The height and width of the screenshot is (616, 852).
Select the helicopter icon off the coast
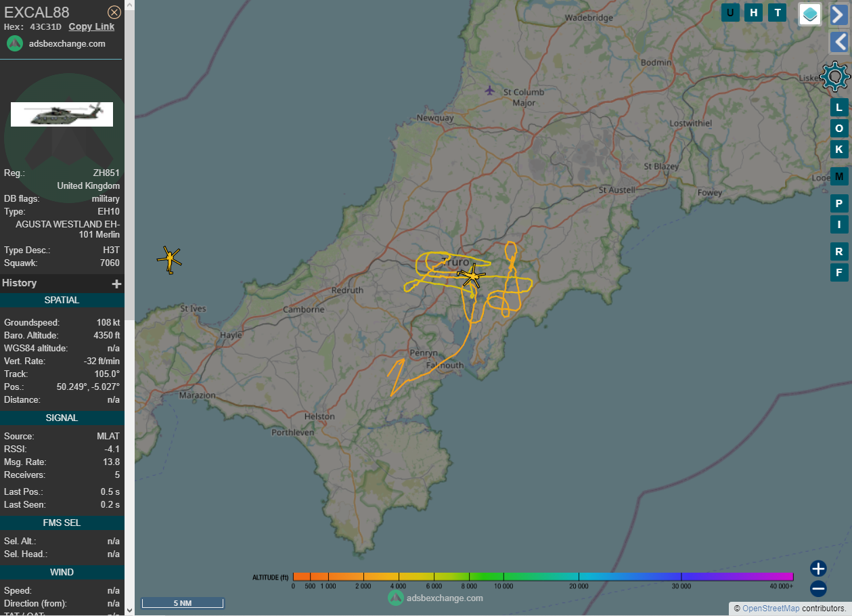(x=169, y=259)
